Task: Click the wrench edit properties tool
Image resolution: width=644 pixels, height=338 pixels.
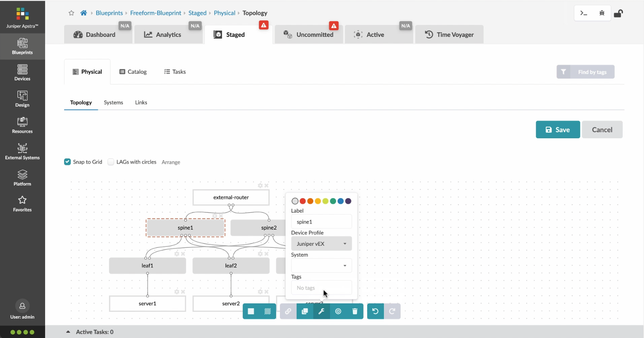Action: pos(321,311)
